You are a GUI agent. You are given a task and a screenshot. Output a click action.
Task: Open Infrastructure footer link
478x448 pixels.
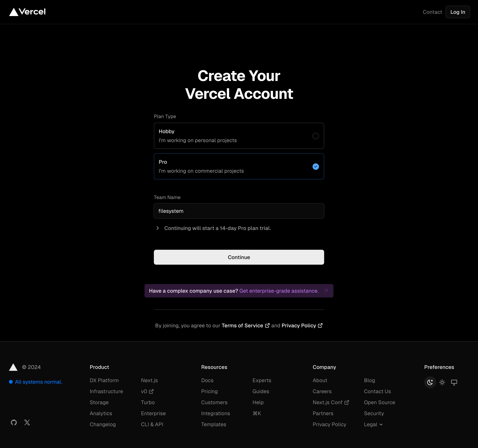tap(106, 391)
